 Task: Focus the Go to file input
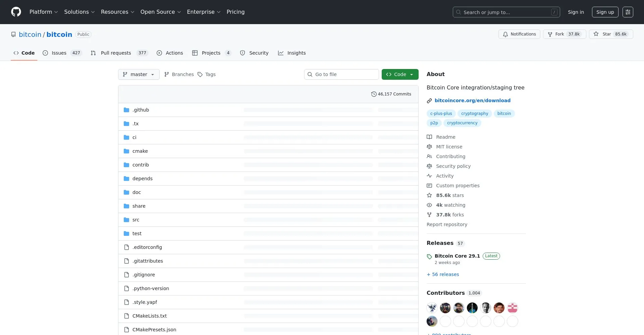click(x=341, y=74)
